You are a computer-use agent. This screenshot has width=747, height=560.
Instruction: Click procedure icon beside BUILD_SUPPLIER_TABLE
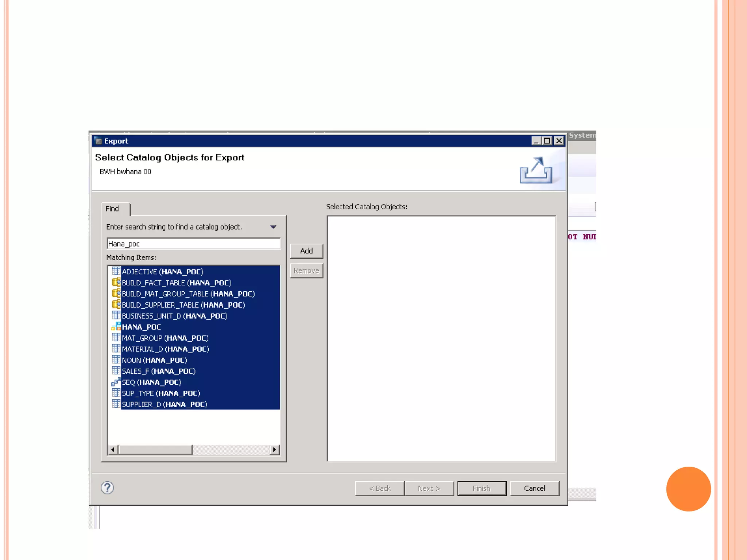[x=116, y=304]
